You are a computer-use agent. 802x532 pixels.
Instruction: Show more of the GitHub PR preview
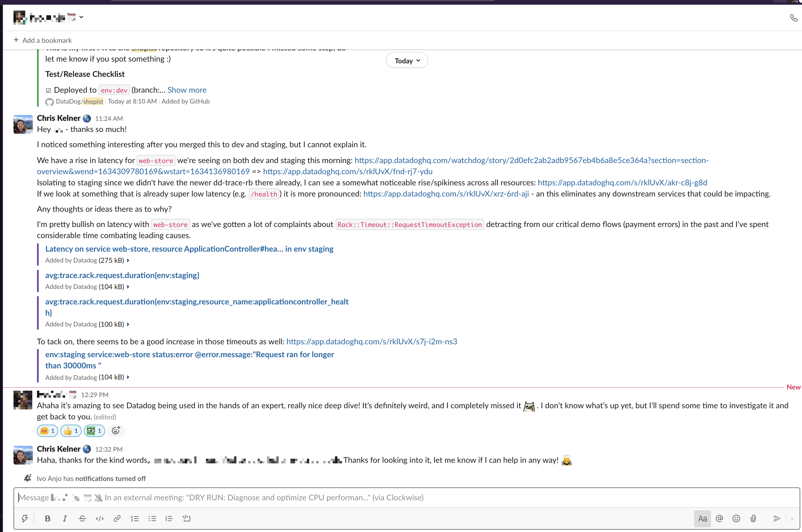click(x=187, y=90)
